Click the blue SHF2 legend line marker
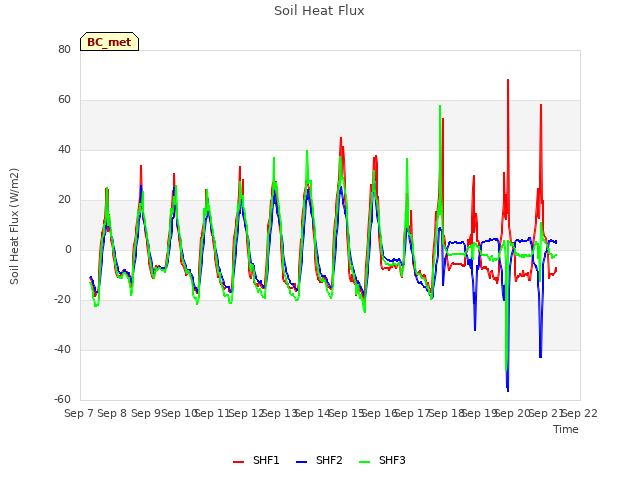The height and width of the screenshot is (480, 640). pos(301,461)
